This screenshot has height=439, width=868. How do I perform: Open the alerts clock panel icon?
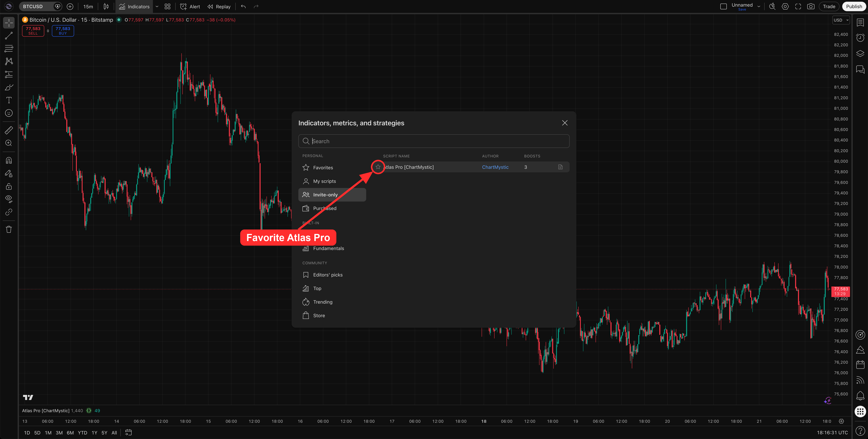(x=860, y=37)
